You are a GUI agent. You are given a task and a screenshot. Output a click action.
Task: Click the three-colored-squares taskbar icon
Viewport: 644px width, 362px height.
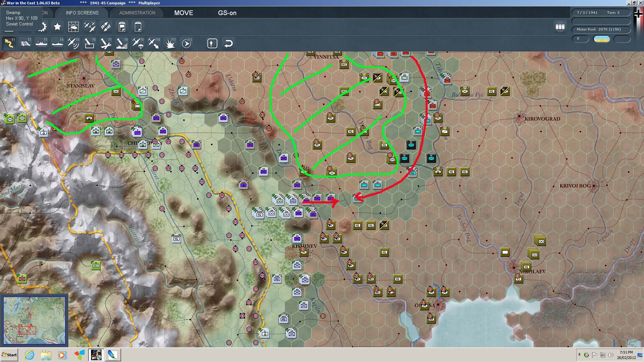click(x=79, y=355)
